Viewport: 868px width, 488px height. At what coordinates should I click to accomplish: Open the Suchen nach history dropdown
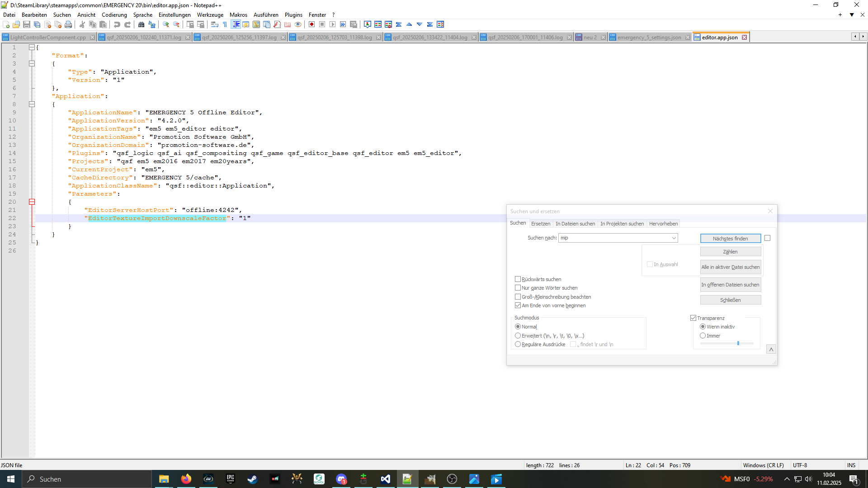674,238
